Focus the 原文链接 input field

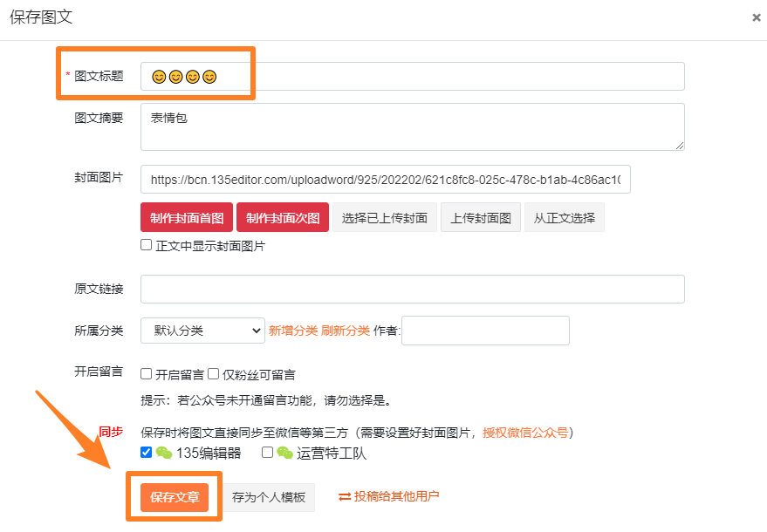(x=412, y=289)
